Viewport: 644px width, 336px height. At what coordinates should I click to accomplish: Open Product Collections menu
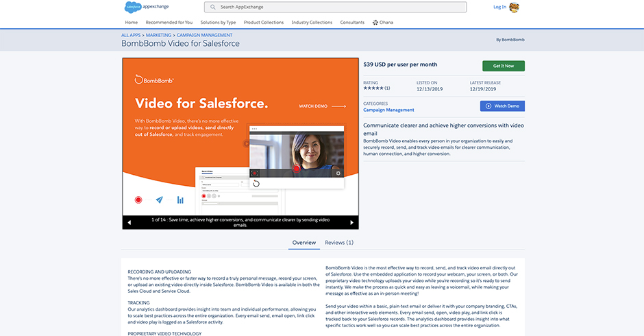click(x=264, y=23)
